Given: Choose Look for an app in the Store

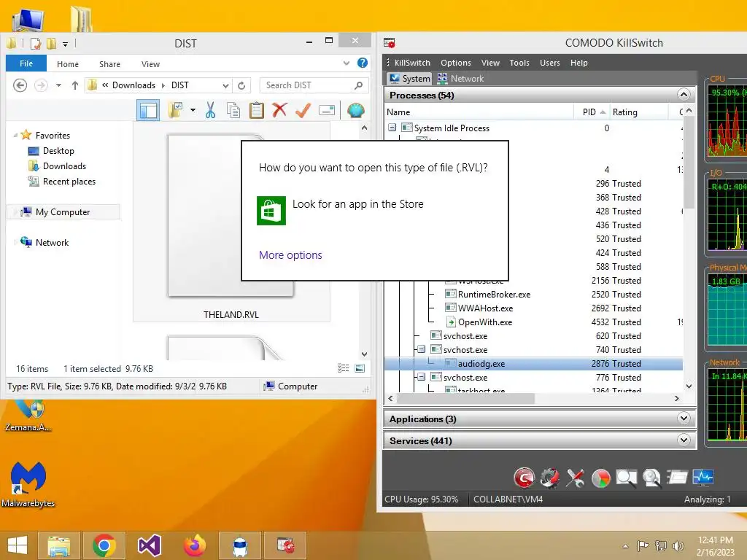Looking at the screenshot, I should click(x=357, y=204).
